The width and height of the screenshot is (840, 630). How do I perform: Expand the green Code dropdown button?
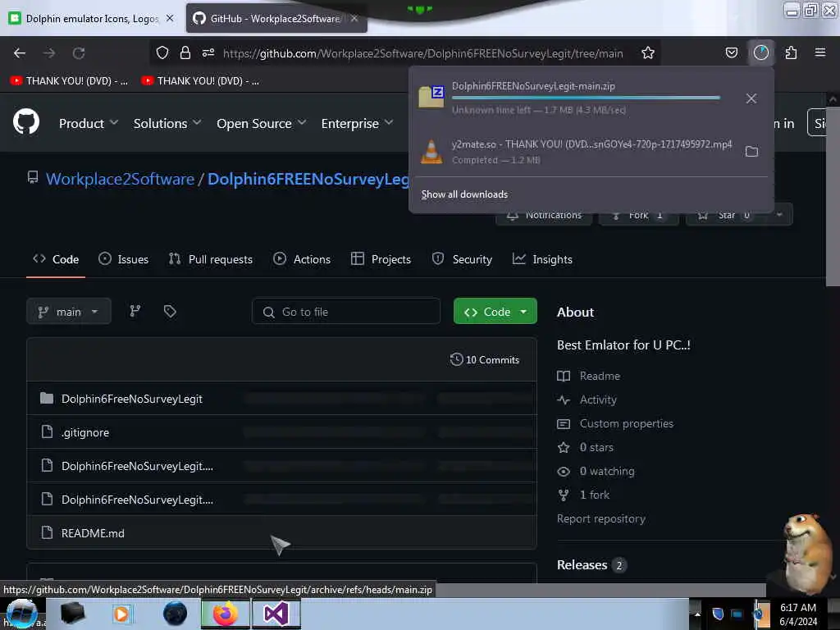(x=495, y=311)
